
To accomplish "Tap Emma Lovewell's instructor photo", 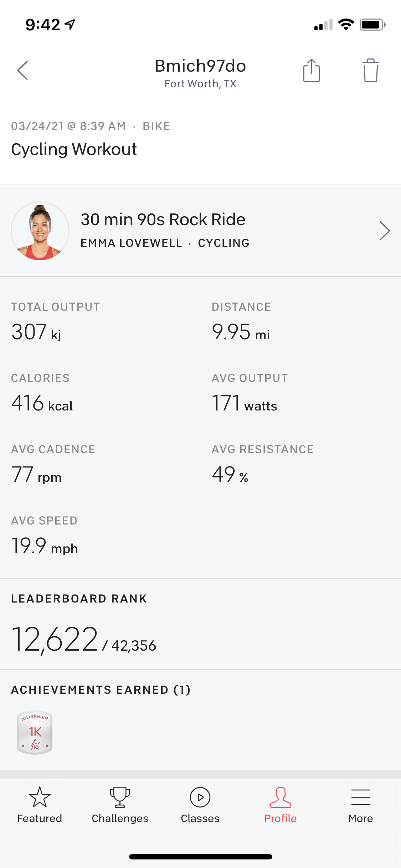I will [x=40, y=231].
